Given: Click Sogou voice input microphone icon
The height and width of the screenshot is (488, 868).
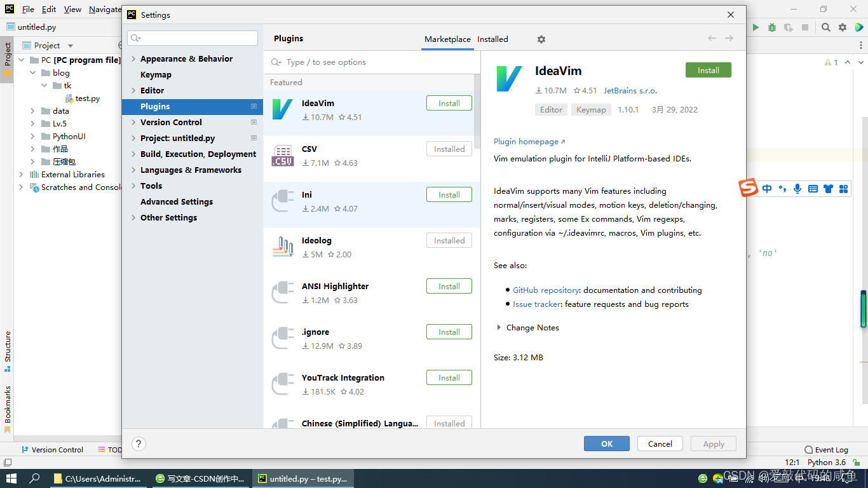Looking at the screenshot, I should click(x=797, y=189).
